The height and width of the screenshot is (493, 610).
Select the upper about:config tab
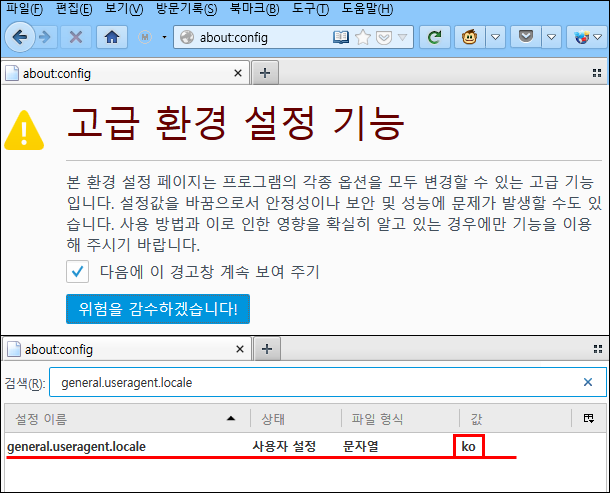[x=125, y=73]
